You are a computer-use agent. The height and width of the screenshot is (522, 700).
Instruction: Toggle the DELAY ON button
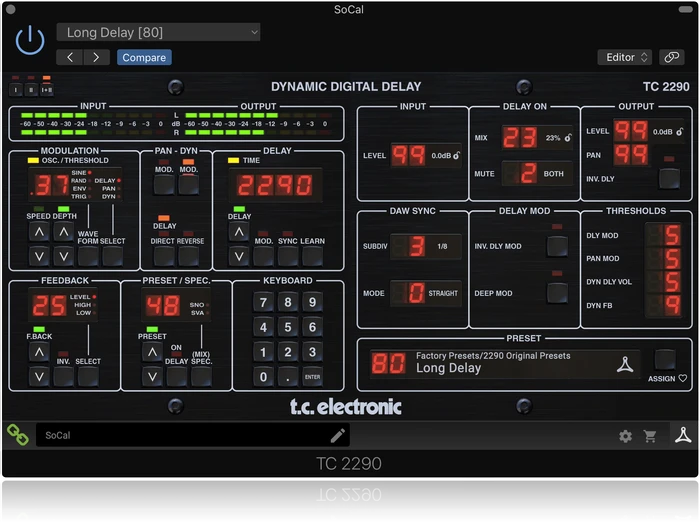tap(176, 377)
